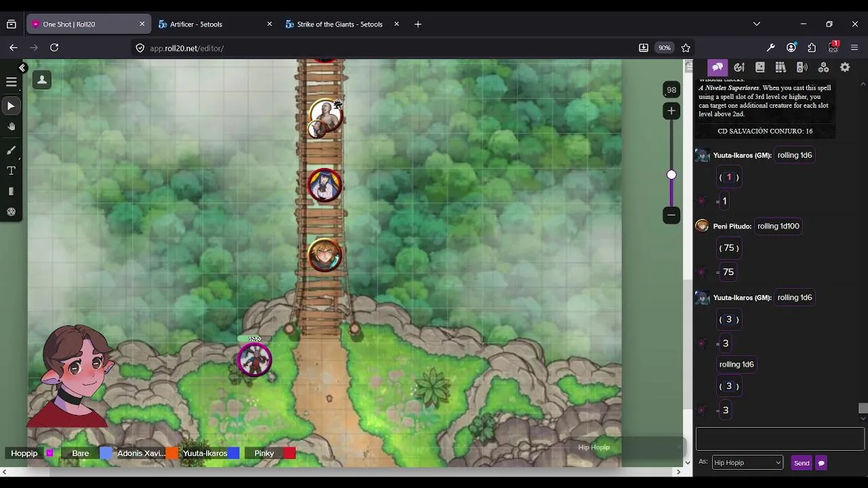Image resolution: width=868 pixels, height=488 pixels.
Task: Close the Artificer - 5etools tab
Action: (269, 24)
